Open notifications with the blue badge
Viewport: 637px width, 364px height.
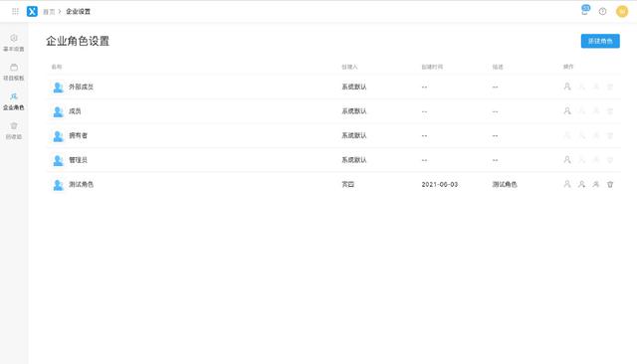tap(585, 10)
